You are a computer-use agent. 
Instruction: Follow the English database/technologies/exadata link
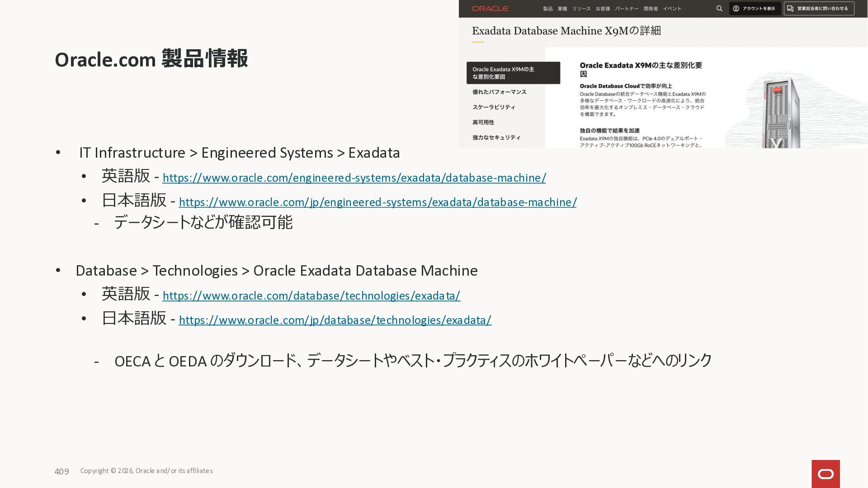click(x=311, y=296)
